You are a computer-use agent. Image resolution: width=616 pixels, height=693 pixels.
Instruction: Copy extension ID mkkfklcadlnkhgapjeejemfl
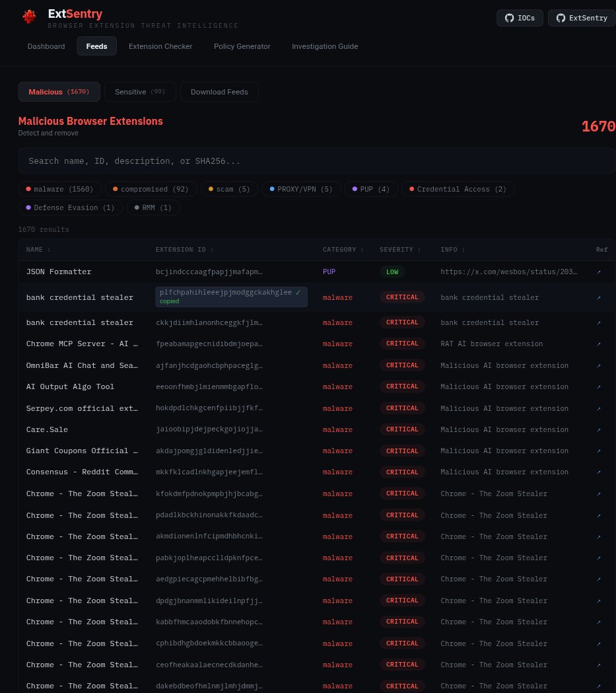(209, 472)
